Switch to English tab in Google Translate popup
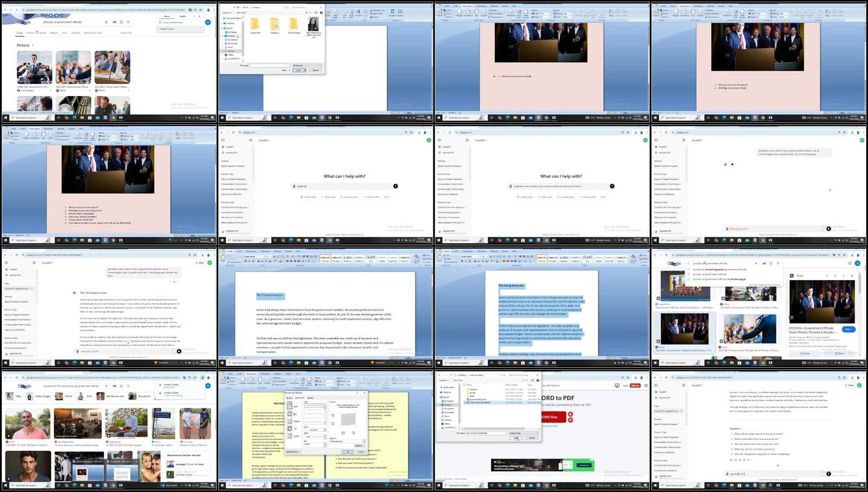Image resolution: width=868 pixels, height=492 pixels. coord(182,16)
